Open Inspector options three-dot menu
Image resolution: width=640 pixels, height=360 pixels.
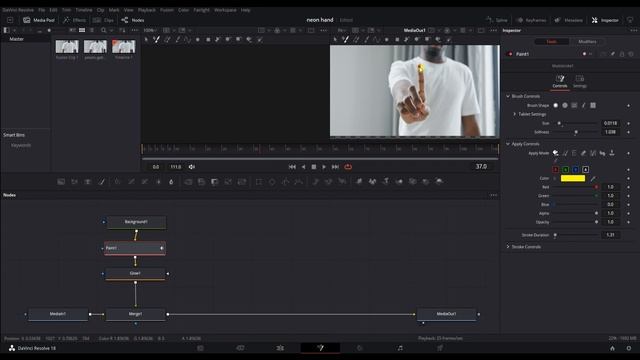click(x=633, y=31)
